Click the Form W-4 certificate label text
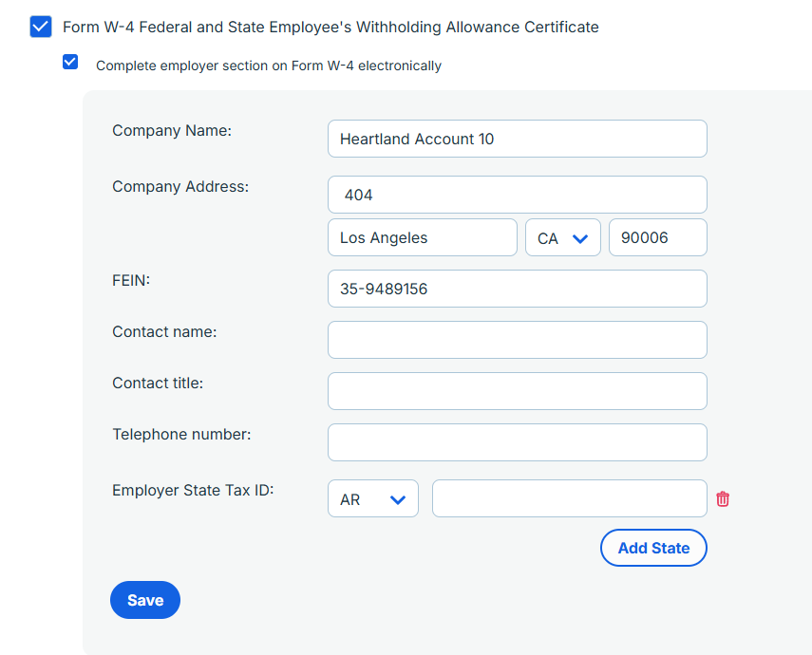The height and width of the screenshot is (655, 812). (x=330, y=27)
